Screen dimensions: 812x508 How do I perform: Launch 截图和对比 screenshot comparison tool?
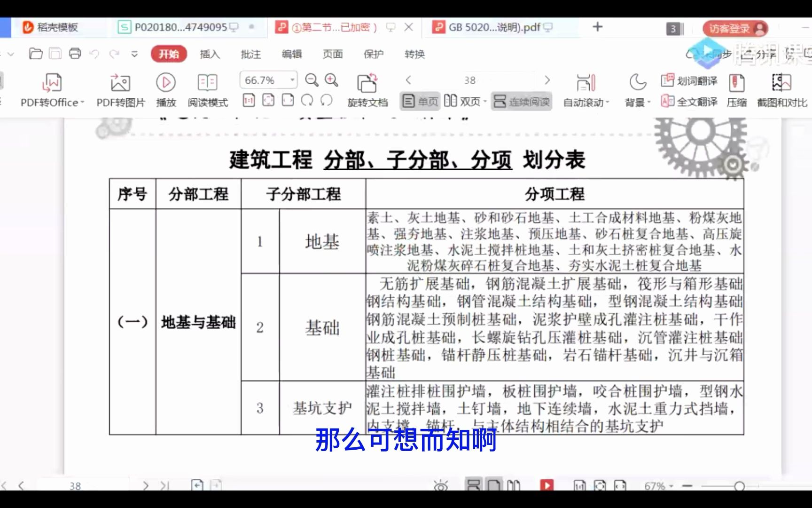[x=781, y=89]
